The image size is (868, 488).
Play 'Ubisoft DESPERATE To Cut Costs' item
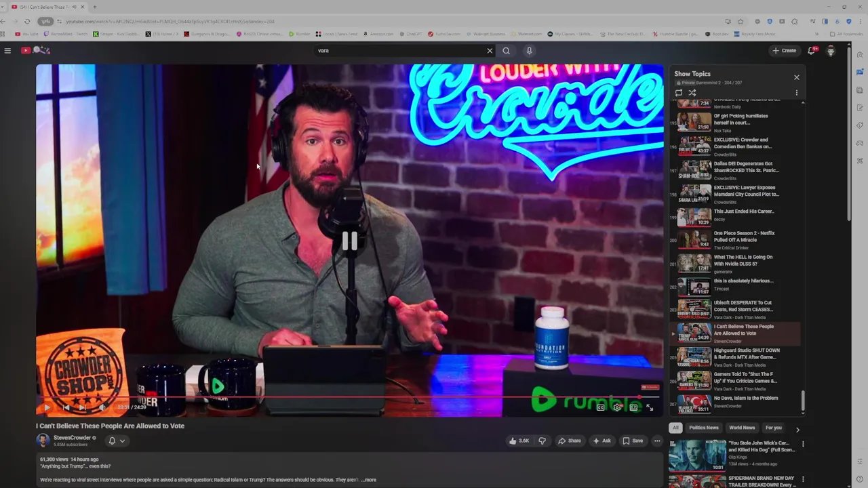coord(736,310)
